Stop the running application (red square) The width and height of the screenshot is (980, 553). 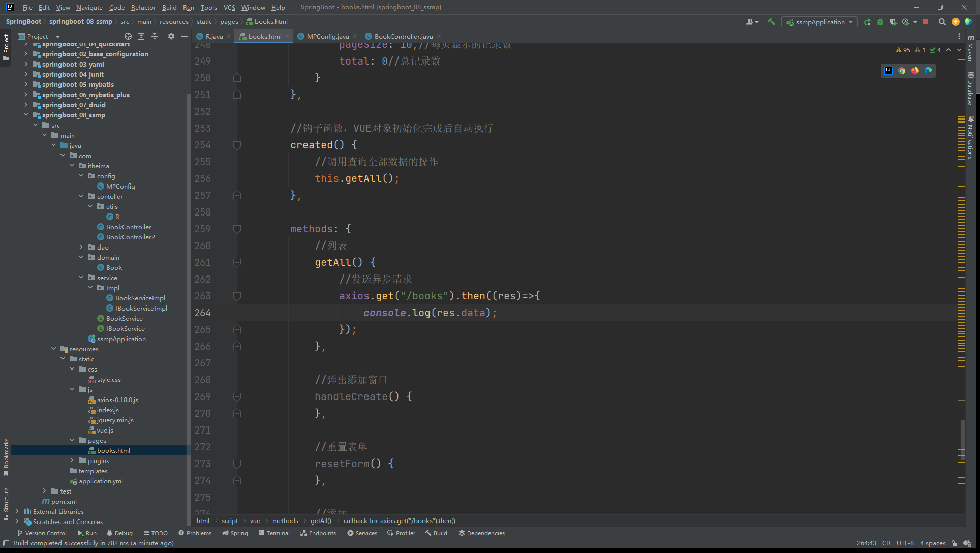tap(926, 22)
